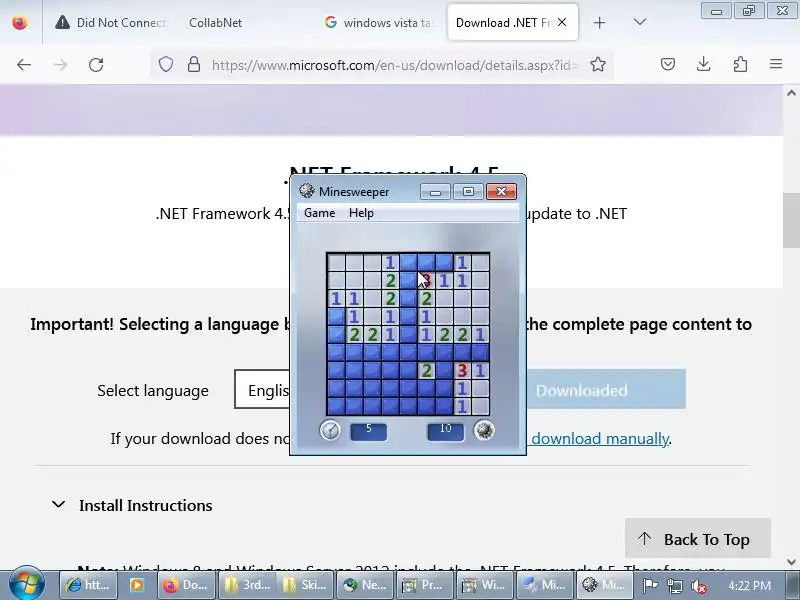Launch Windows Media Player from the taskbar

coord(136,585)
